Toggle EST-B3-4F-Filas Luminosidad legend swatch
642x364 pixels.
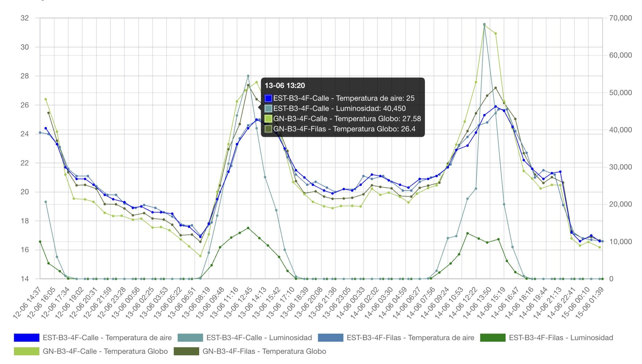493,338
